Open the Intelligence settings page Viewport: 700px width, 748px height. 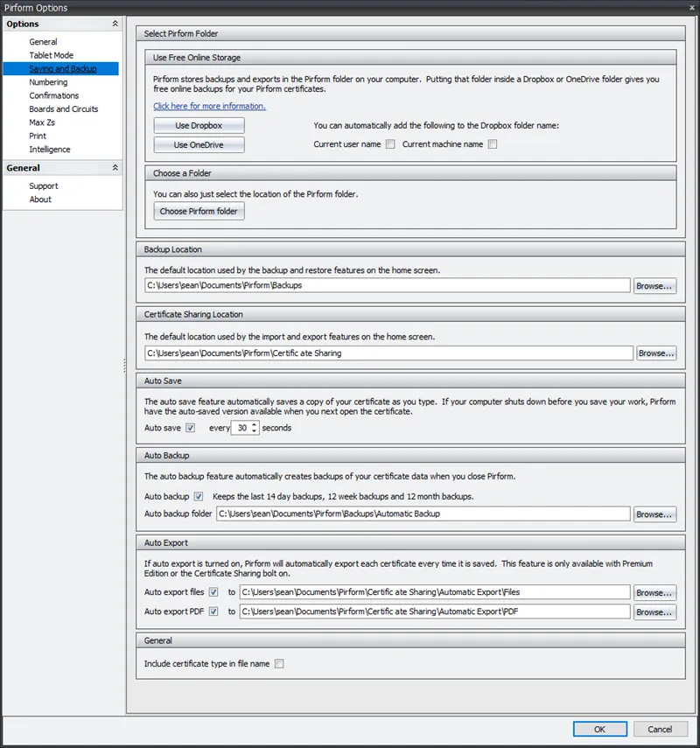click(51, 149)
